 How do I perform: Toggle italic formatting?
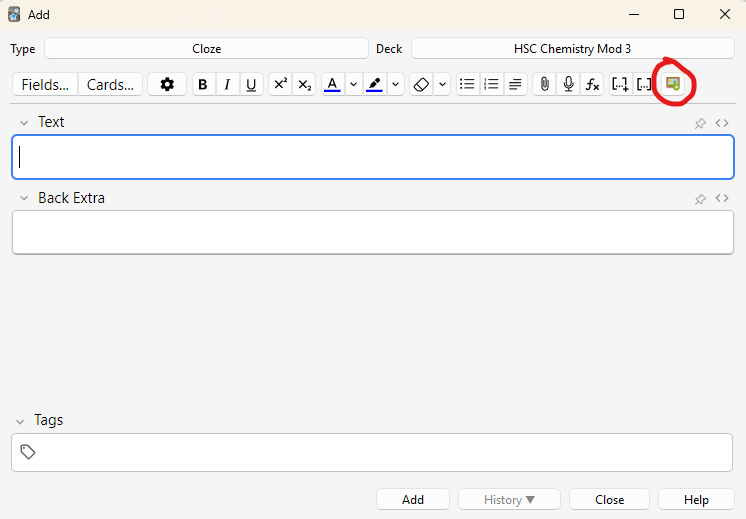[227, 85]
